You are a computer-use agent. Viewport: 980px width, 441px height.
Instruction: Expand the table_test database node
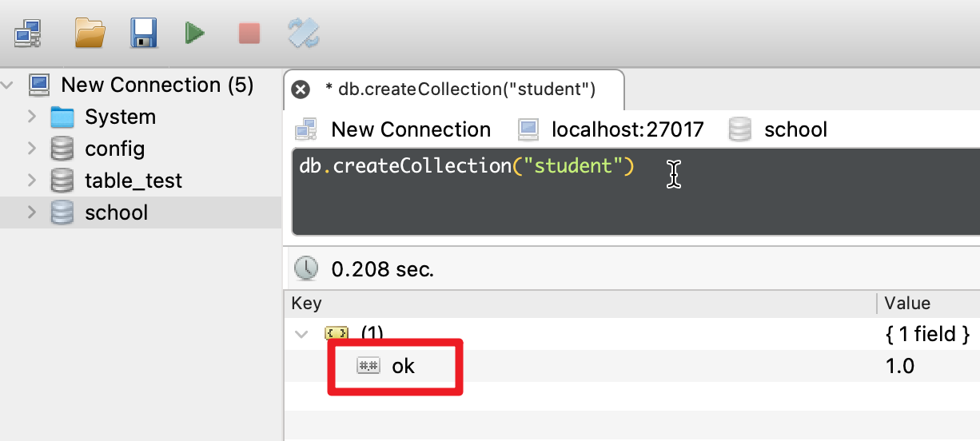pos(32,181)
